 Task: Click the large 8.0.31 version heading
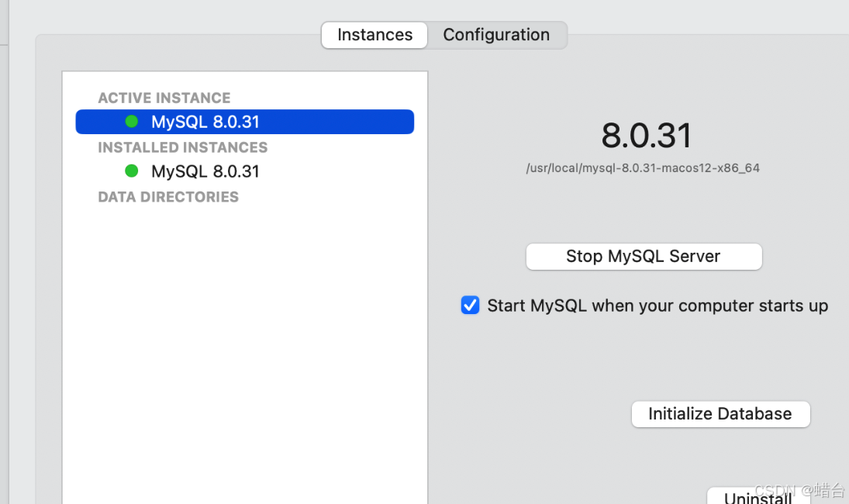tap(646, 136)
